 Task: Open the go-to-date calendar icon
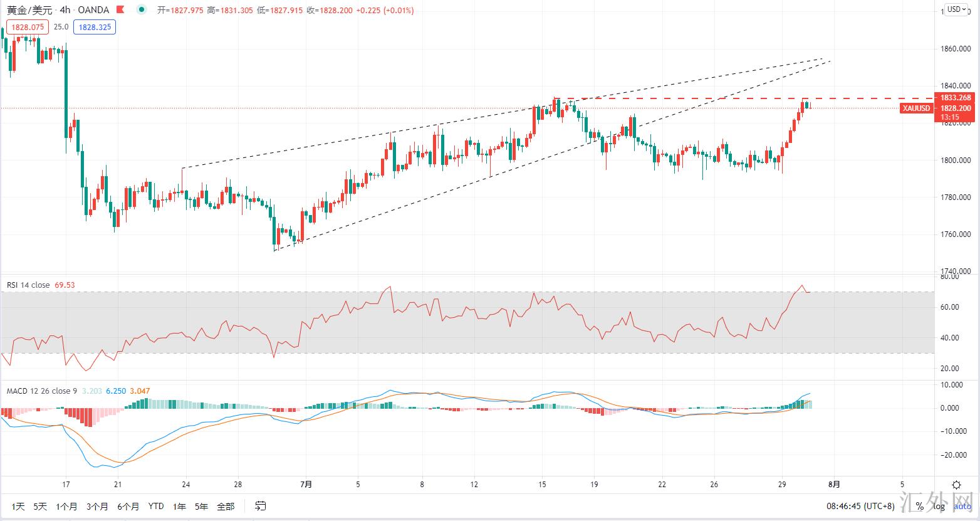(261, 506)
